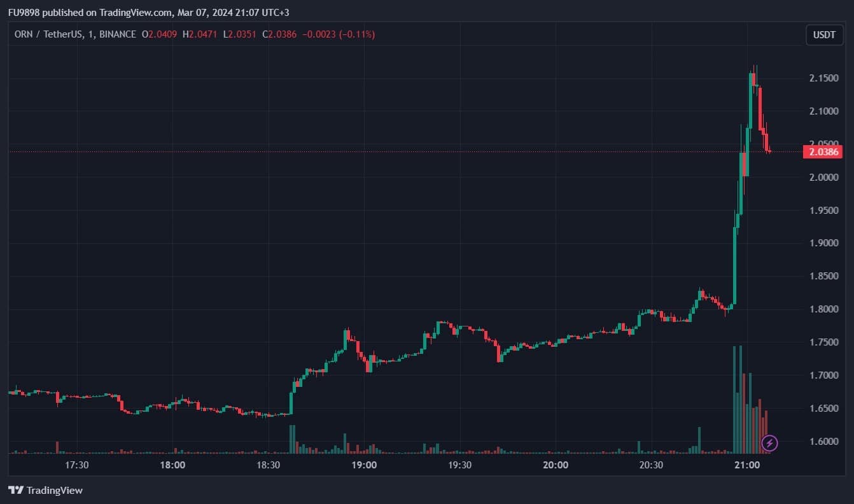Jump to the 19:00 time marker
The height and width of the screenshot is (504, 854).
[364, 465]
